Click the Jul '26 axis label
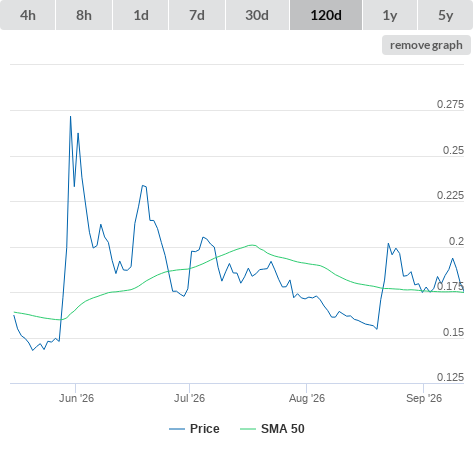The width and height of the screenshot is (474, 455). pos(189,398)
